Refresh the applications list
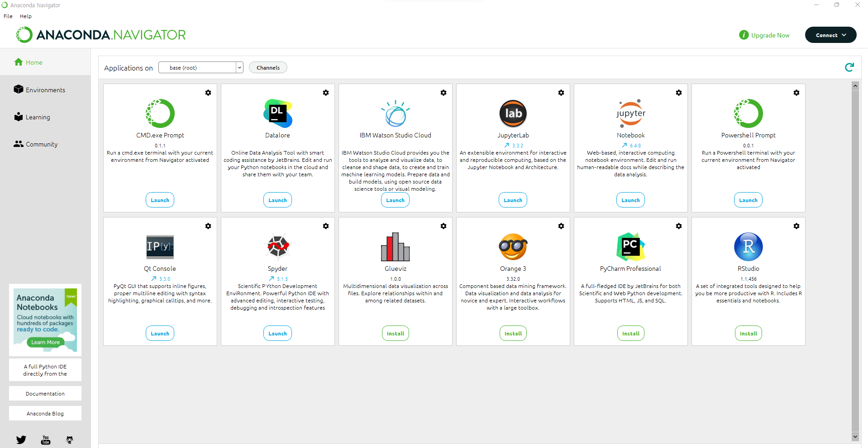Image resolution: width=868 pixels, height=448 pixels. pos(849,67)
